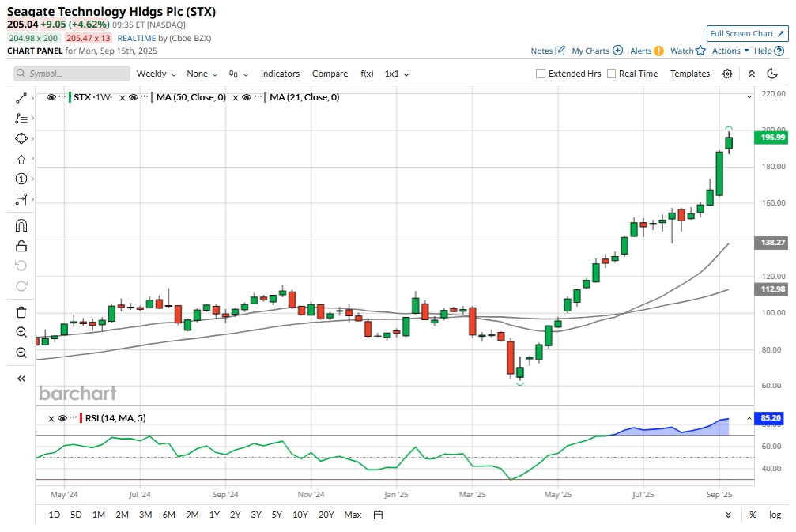The image size is (796, 532).
Task: Toggle visibility of STX 1W series
Action: click(51, 97)
